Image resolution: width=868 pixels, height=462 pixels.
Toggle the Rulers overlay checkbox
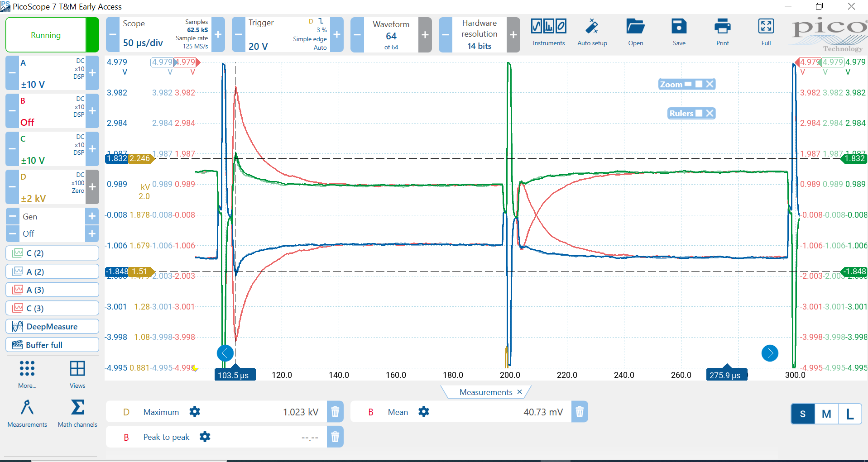699,113
